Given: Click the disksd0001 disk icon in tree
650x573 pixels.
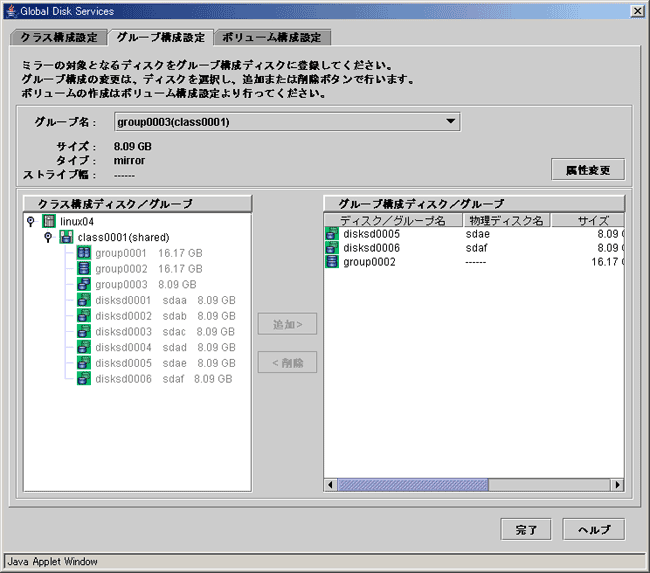Looking at the screenshot, I should [x=84, y=300].
